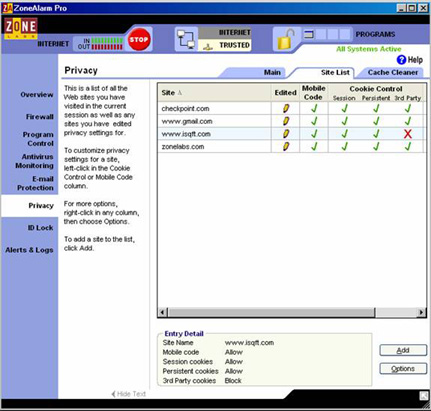Click the All Systems Active status text
Viewport: 431px width, 411px height.
point(369,49)
